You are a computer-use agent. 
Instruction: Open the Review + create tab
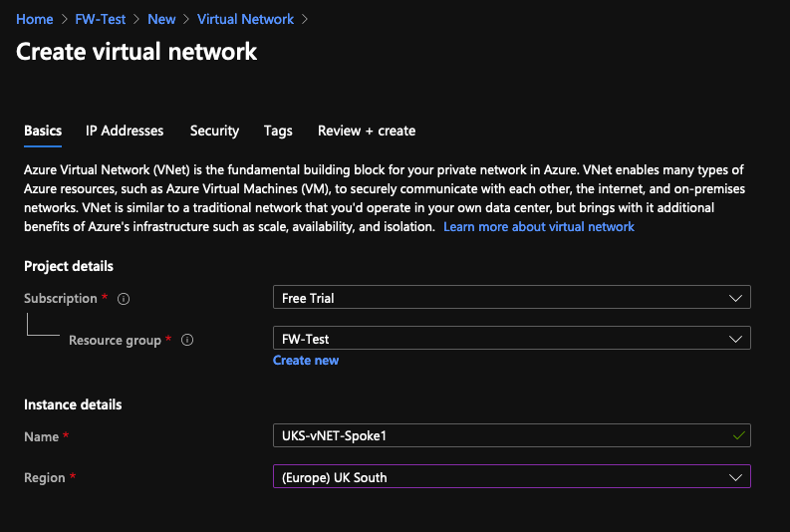click(x=367, y=131)
